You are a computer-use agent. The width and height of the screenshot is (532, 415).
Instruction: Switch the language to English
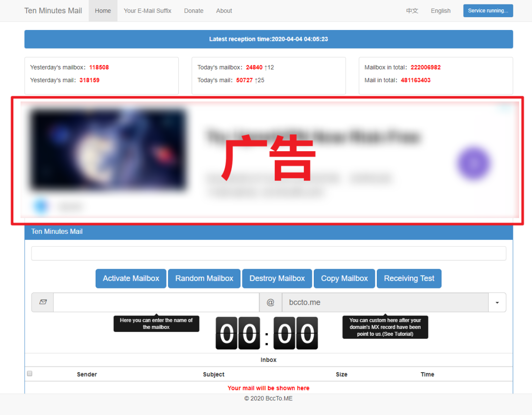(x=440, y=11)
